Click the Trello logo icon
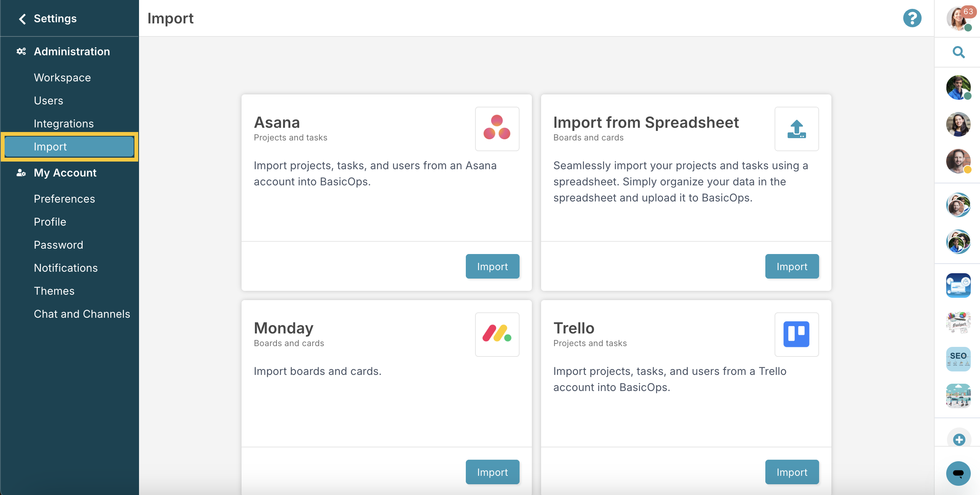This screenshot has width=980, height=495. (x=796, y=334)
